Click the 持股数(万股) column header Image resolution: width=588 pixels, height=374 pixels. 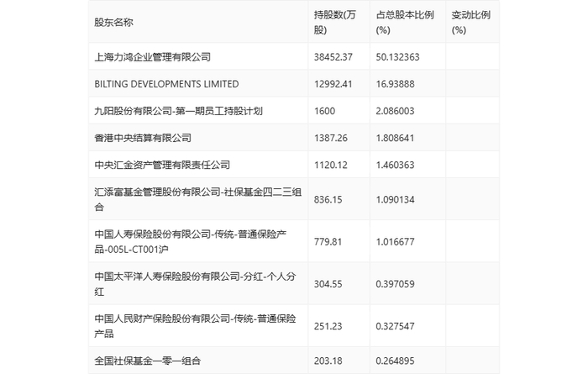coord(335,23)
